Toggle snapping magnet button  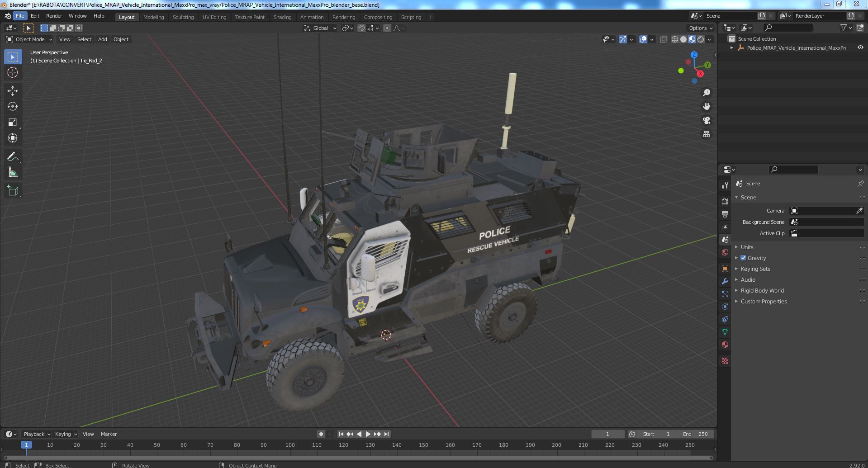click(361, 28)
